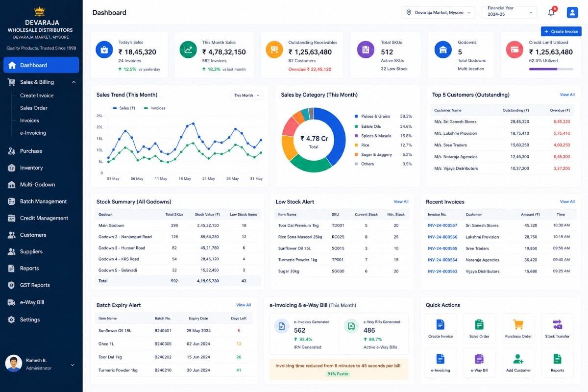View All in Batch Expiry Alert
The width and height of the screenshot is (588, 392).
point(244,305)
